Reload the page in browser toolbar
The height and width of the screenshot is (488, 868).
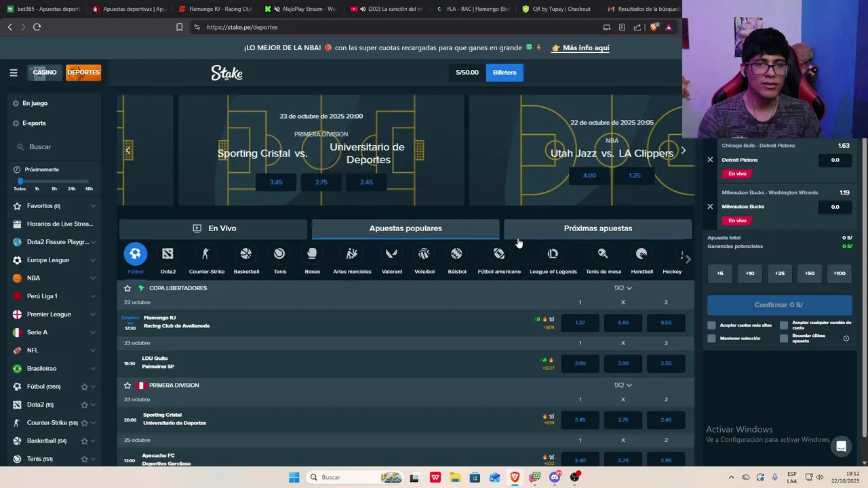[37, 27]
